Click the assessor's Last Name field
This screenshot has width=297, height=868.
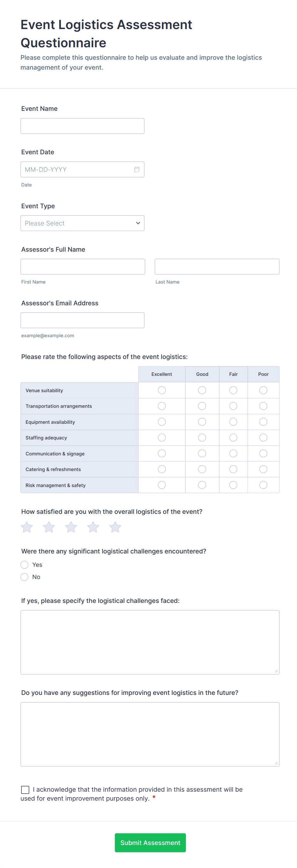[217, 267]
